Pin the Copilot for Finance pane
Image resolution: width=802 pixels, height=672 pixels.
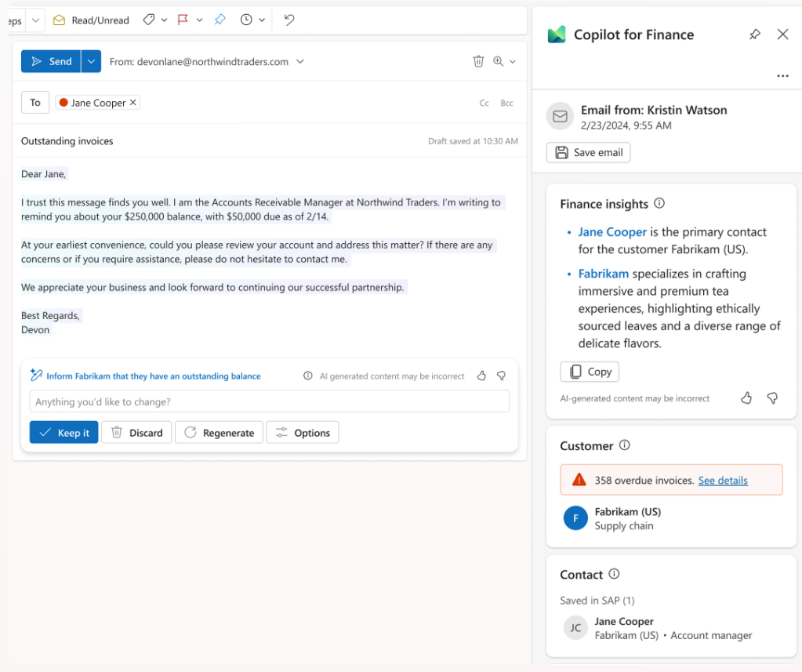point(755,35)
